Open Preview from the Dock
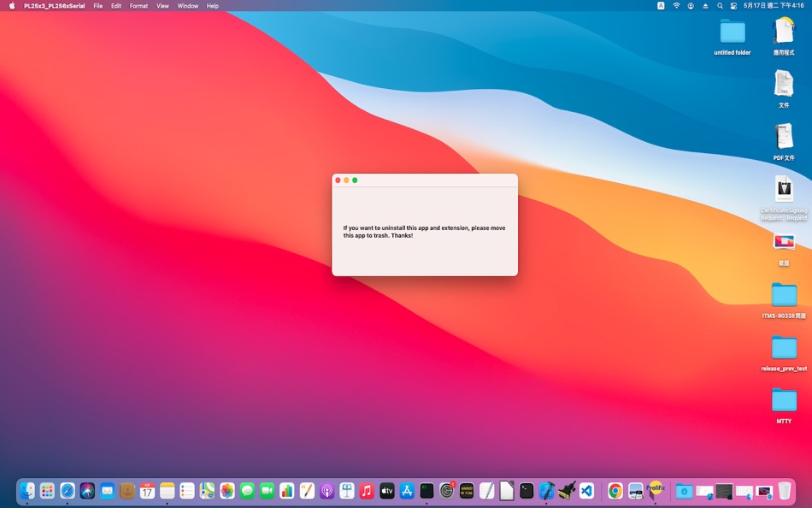The width and height of the screenshot is (812, 508). point(635,490)
